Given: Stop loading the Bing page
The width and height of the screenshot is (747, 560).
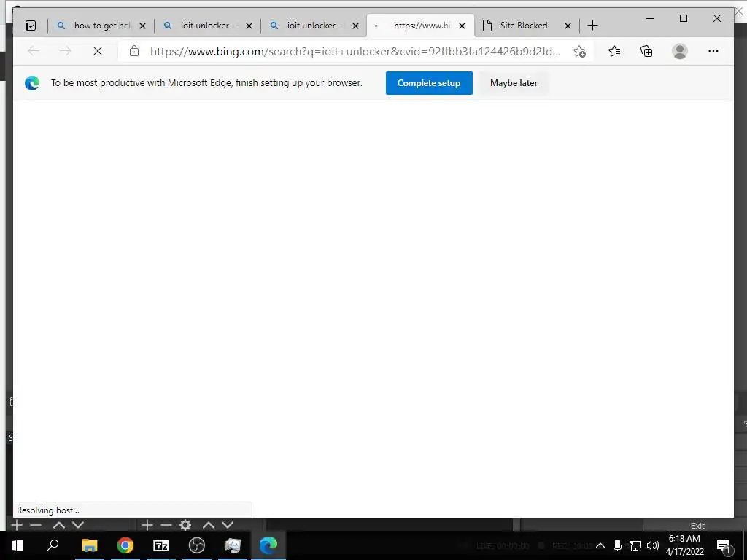Looking at the screenshot, I should point(98,51).
